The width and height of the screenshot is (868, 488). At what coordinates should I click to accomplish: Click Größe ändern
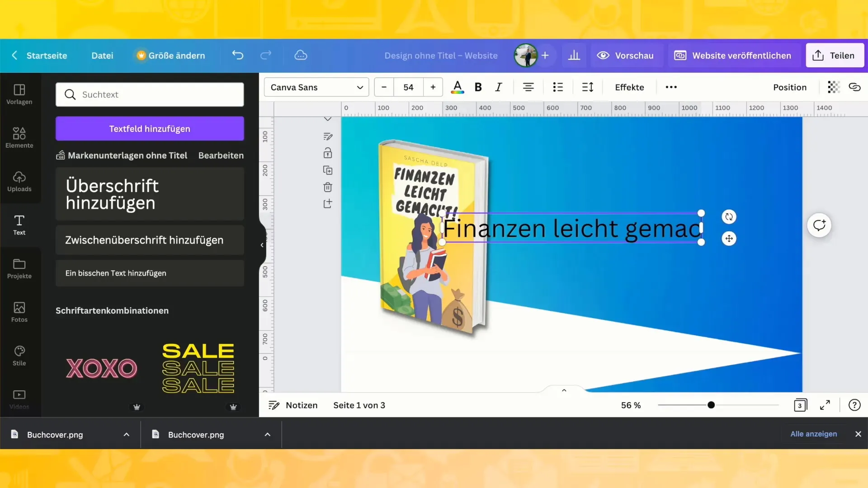[x=171, y=55]
